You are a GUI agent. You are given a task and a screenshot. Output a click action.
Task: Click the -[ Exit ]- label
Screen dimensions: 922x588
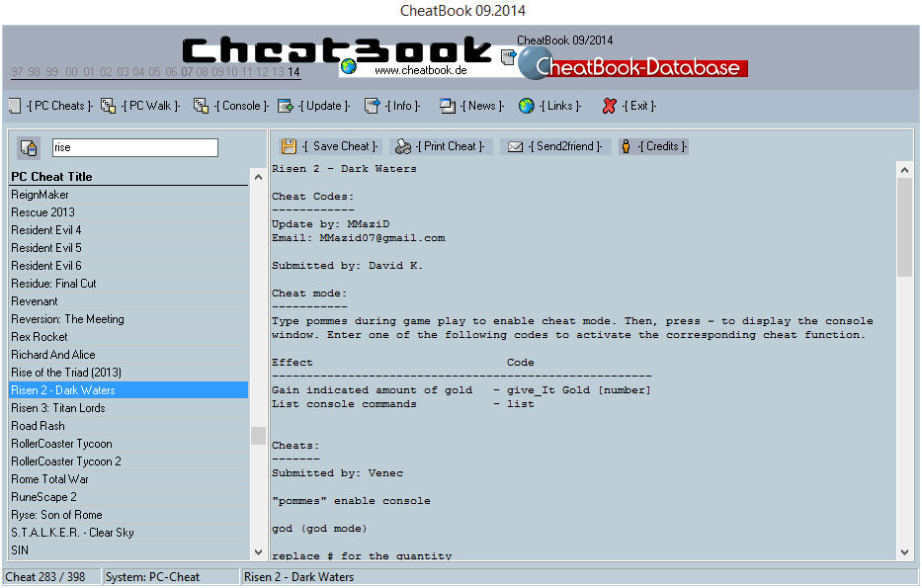coord(639,106)
